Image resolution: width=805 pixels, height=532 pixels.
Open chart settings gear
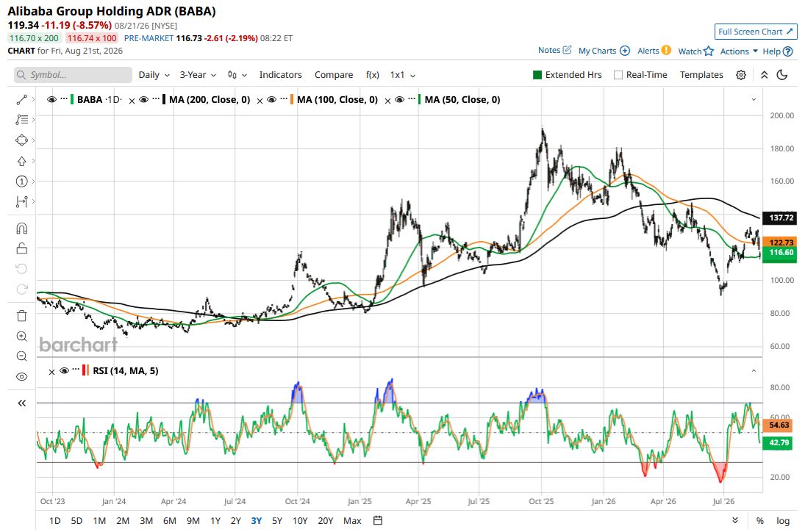click(741, 75)
